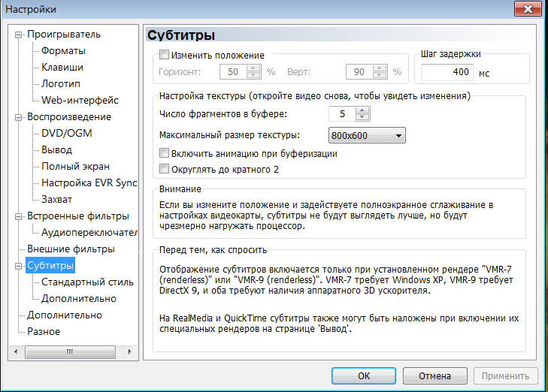Select the Воспроизведение tree item
The width and height of the screenshot is (548, 392).
(69, 116)
